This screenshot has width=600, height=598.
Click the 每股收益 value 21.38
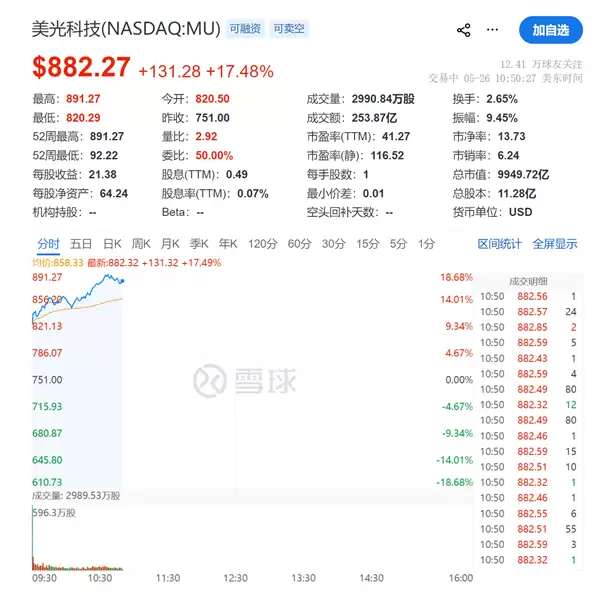pos(102,174)
